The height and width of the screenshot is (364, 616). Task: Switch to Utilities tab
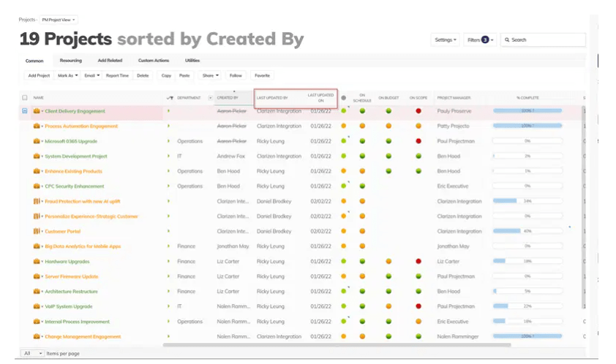click(x=192, y=61)
